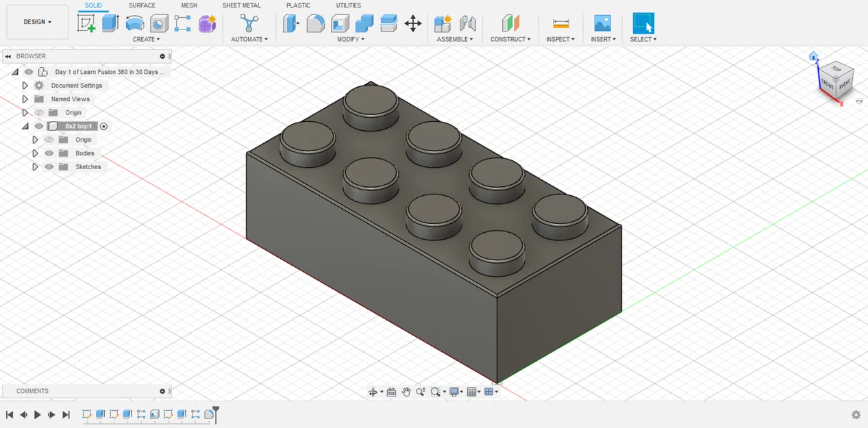The image size is (868, 428).
Task: Activate the Fillet tool icon
Action: point(315,23)
